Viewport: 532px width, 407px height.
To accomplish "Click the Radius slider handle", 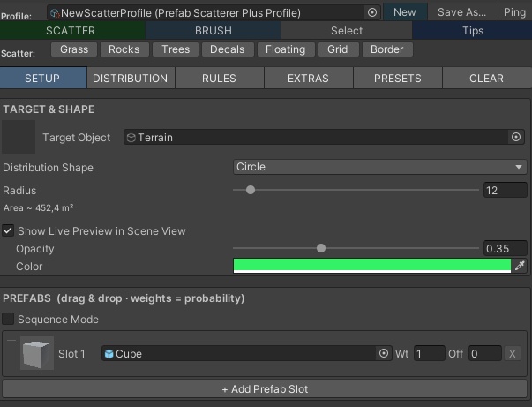I will (x=251, y=190).
